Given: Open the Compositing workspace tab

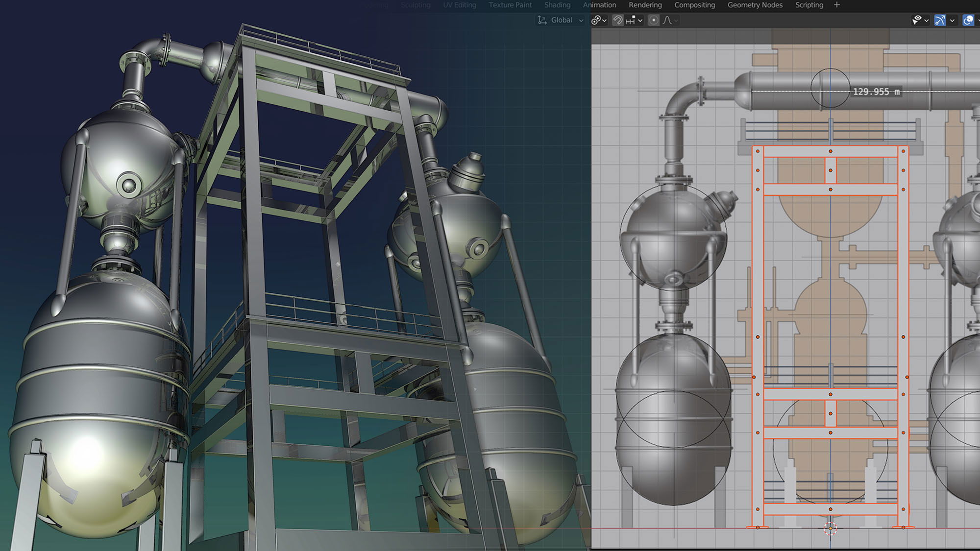Looking at the screenshot, I should pos(694,5).
